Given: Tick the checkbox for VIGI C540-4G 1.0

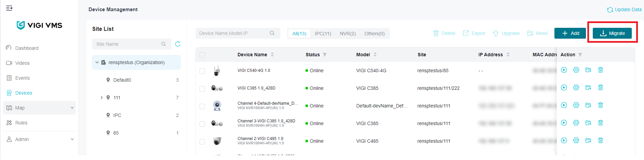Looking at the screenshot, I should coord(202,71).
